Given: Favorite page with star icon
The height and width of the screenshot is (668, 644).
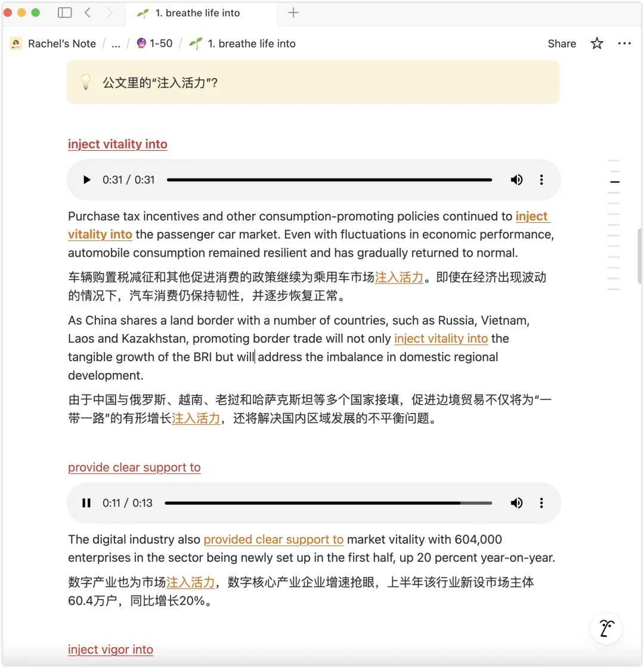Looking at the screenshot, I should click(597, 44).
